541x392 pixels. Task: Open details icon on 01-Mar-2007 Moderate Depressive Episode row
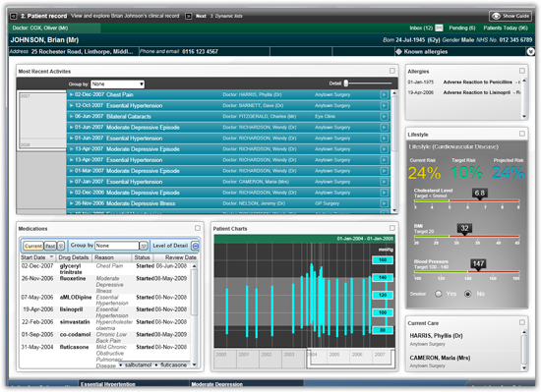(384, 171)
